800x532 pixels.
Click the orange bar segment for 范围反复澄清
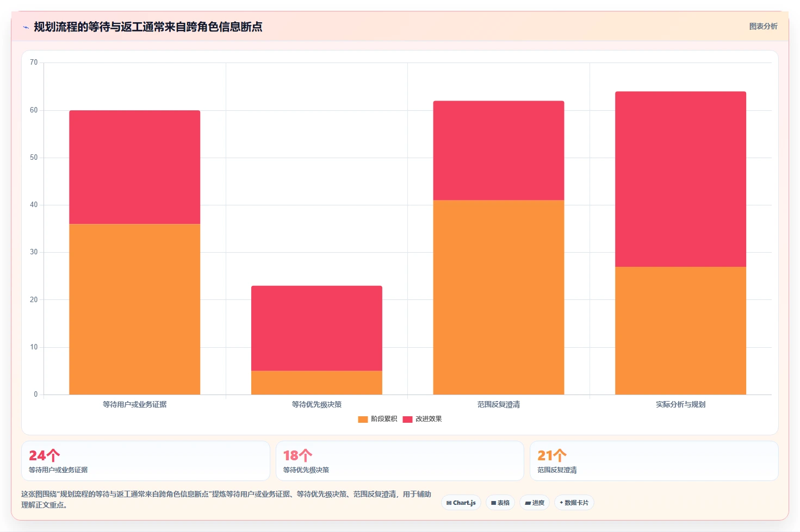(499, 297)
